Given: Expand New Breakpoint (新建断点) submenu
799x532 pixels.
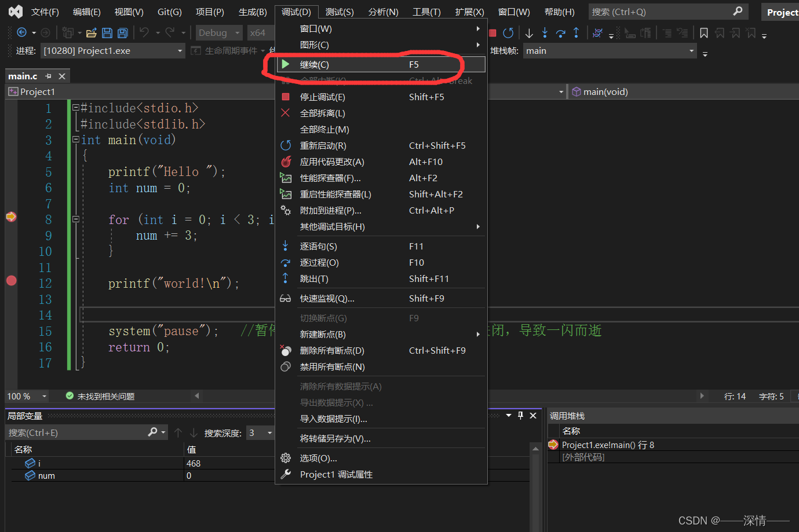Looking at the screenshot, I should click(381, 334).
